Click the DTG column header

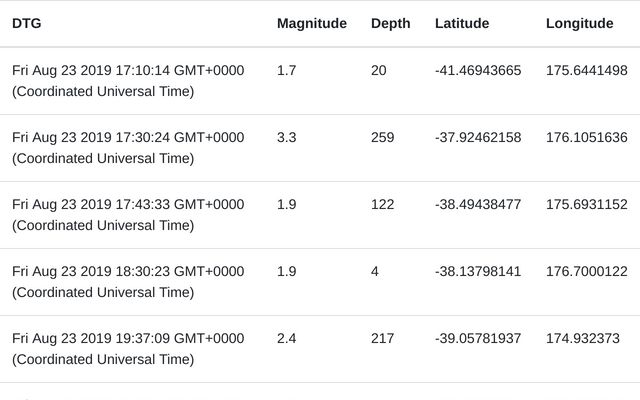pos(27,23)
